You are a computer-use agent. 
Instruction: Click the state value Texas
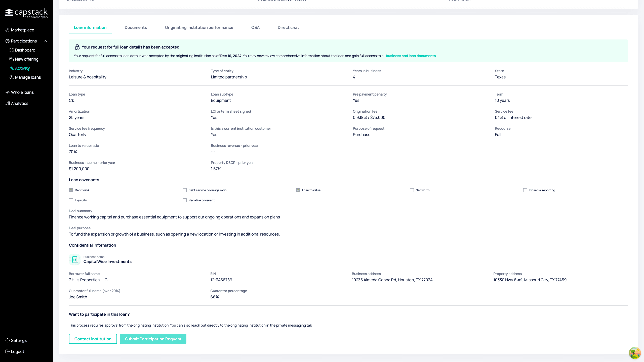[500, 77]
